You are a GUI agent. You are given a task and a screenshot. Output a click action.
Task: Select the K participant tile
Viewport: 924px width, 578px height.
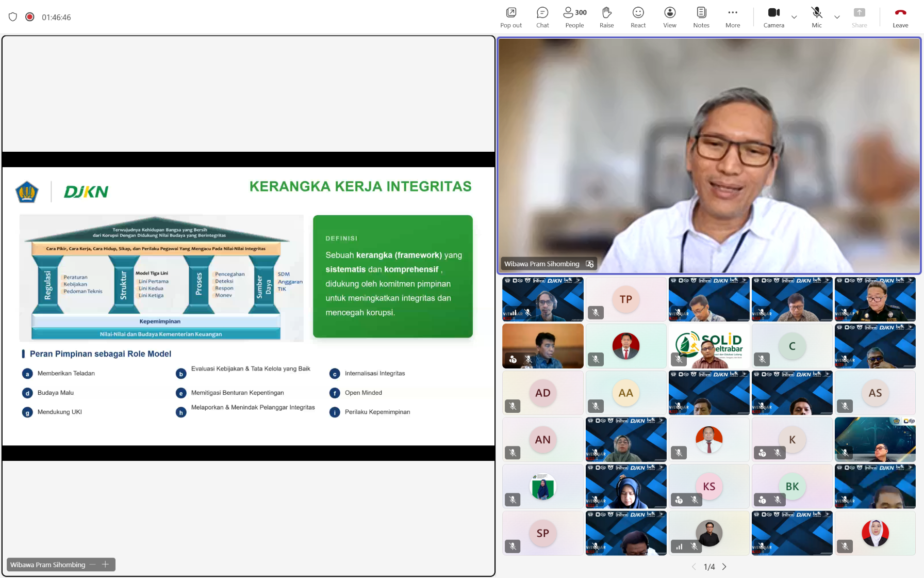click(x=792, y=440)
